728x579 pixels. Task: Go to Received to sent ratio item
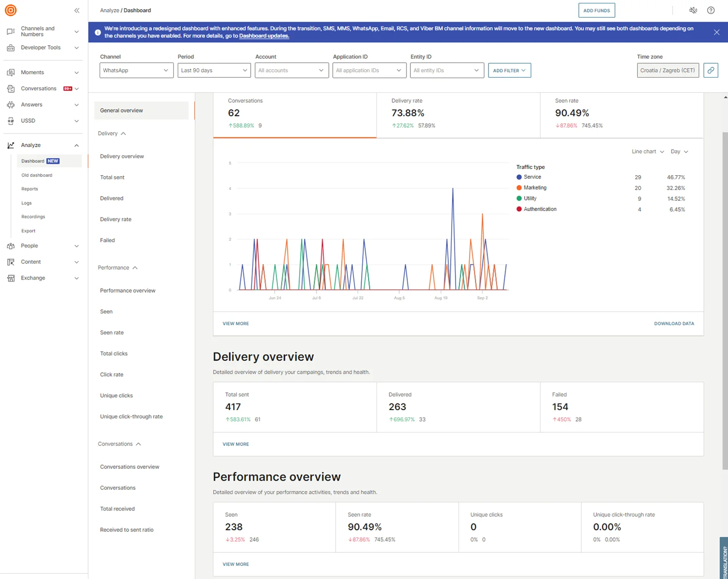[127, 529]
